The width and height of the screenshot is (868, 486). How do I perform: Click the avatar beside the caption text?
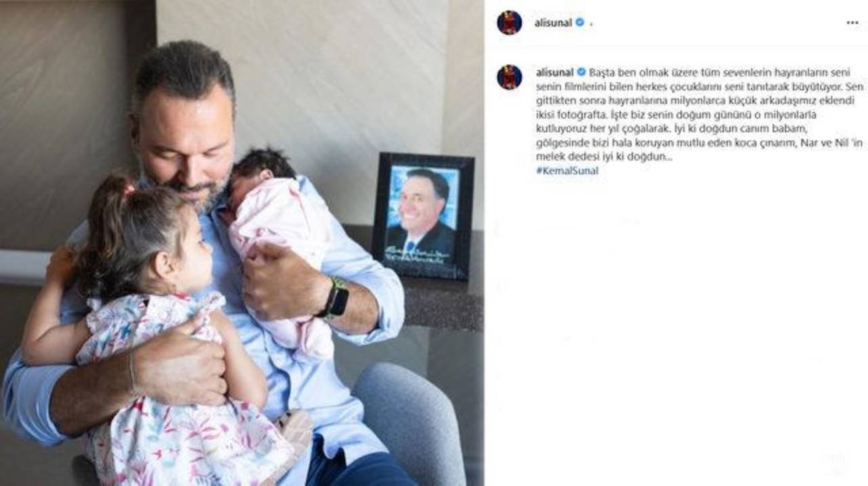tap(509, 77)
